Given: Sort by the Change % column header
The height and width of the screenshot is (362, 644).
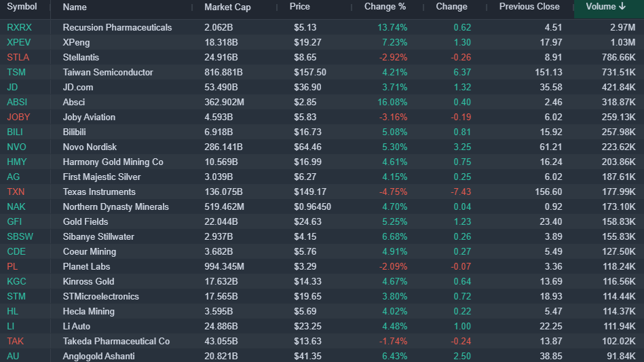Looking at the screenshot, I should (385, 7).
